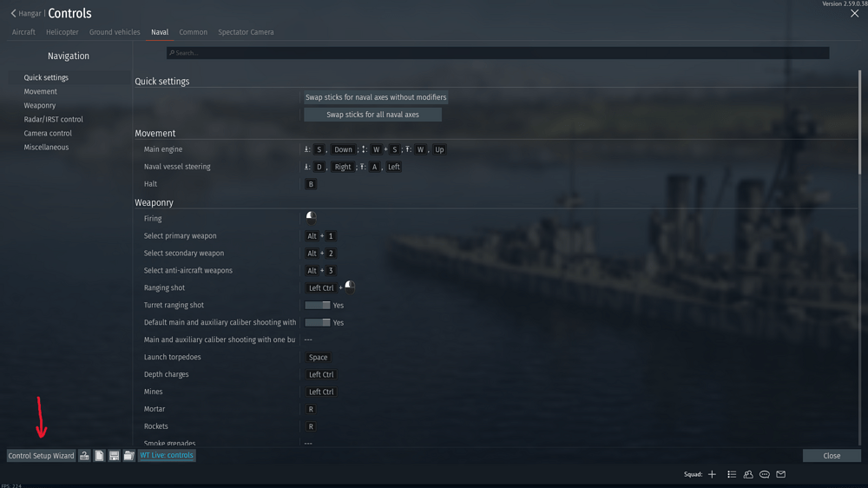The image size is (868, 488).
Task: Launch the Control Setup Wizard
Action: pos(41,455)
